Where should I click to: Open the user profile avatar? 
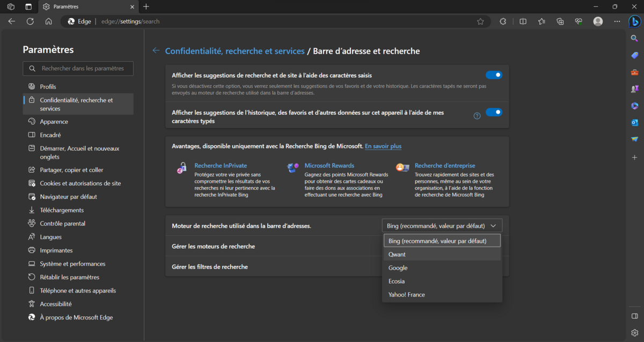coord(598,21)
